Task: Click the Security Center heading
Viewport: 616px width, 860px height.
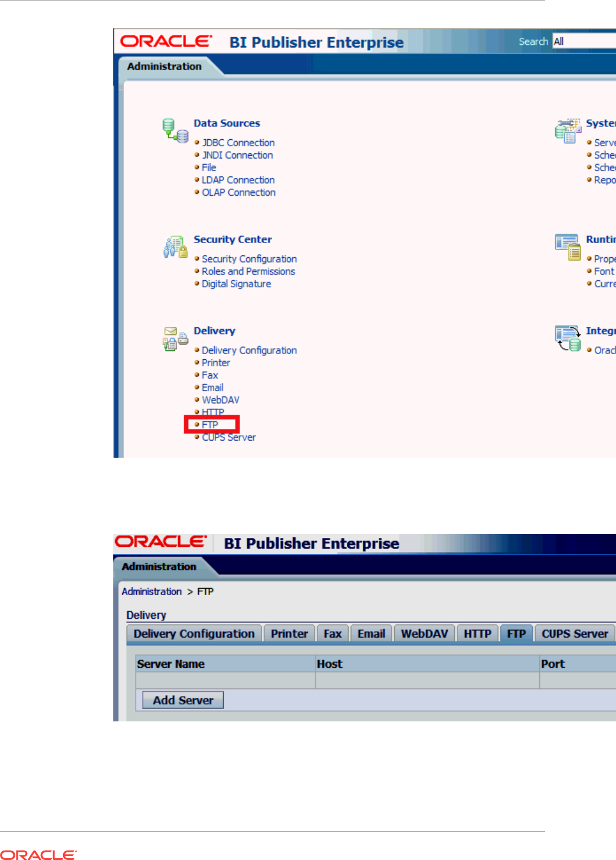Action: (x=232, y=239)
